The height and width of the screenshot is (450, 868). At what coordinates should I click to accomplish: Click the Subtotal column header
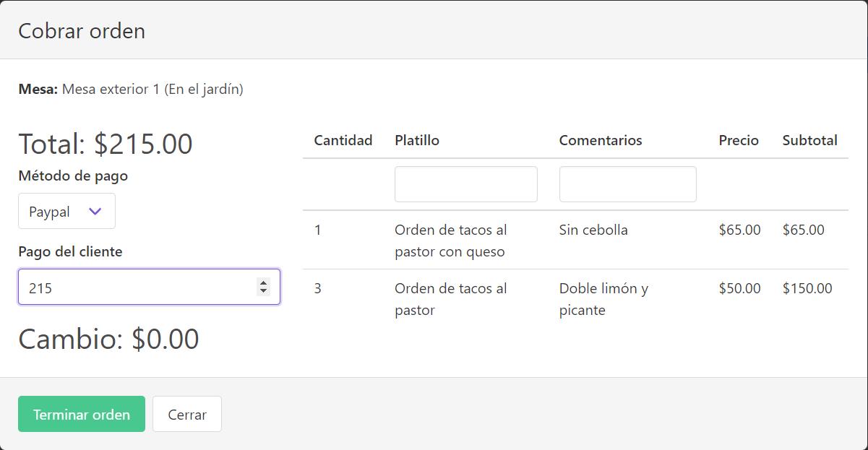pyautogui.click(x=809, y=140)
